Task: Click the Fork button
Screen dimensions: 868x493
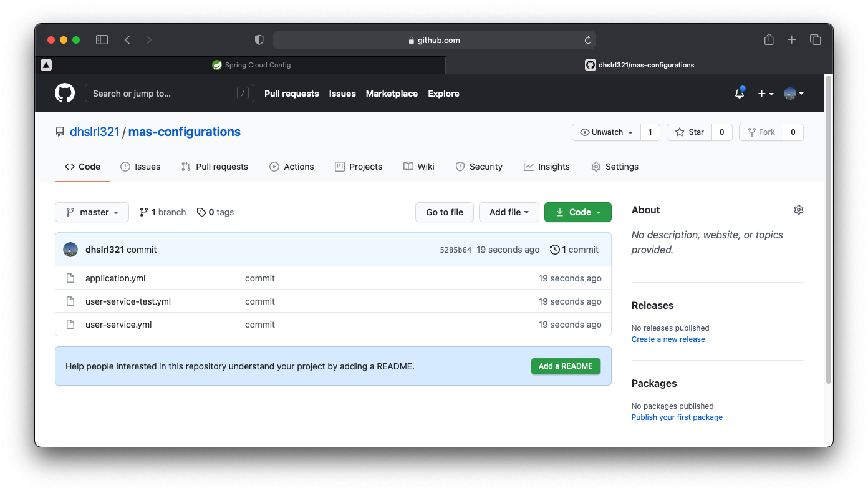Action: (761, 132)
